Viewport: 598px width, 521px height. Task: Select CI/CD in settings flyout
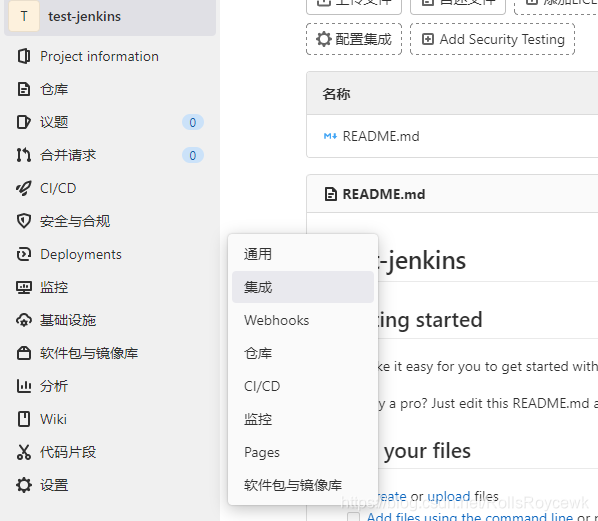click(303, 386)
